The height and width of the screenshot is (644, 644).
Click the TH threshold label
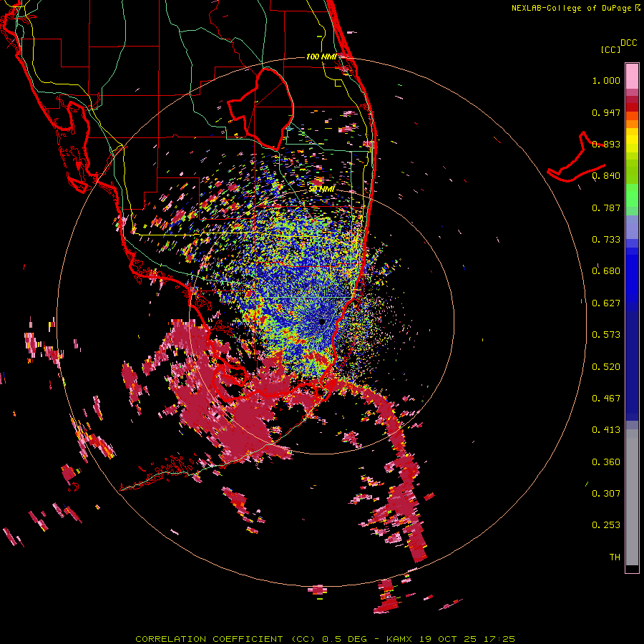click(615, 557)
